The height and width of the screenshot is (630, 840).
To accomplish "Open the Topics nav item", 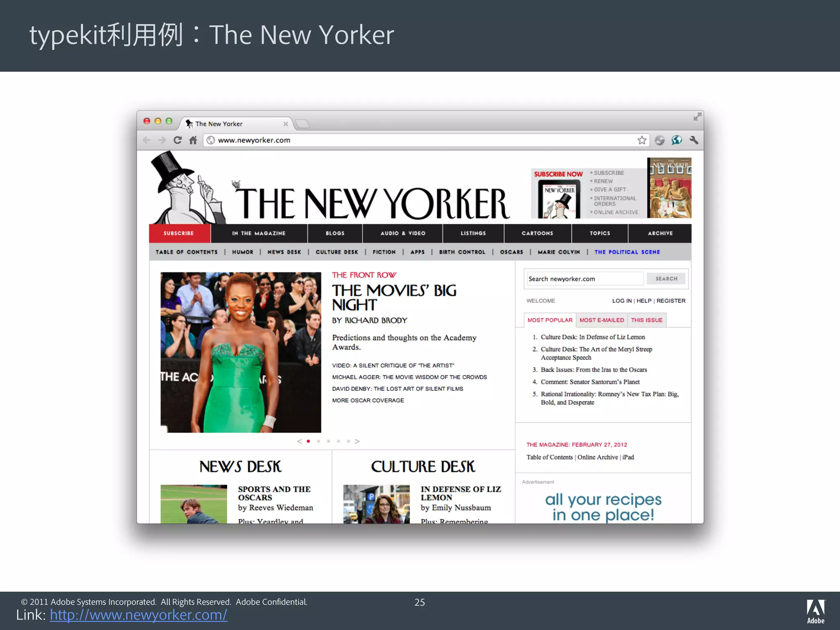I will pos(600,233).
